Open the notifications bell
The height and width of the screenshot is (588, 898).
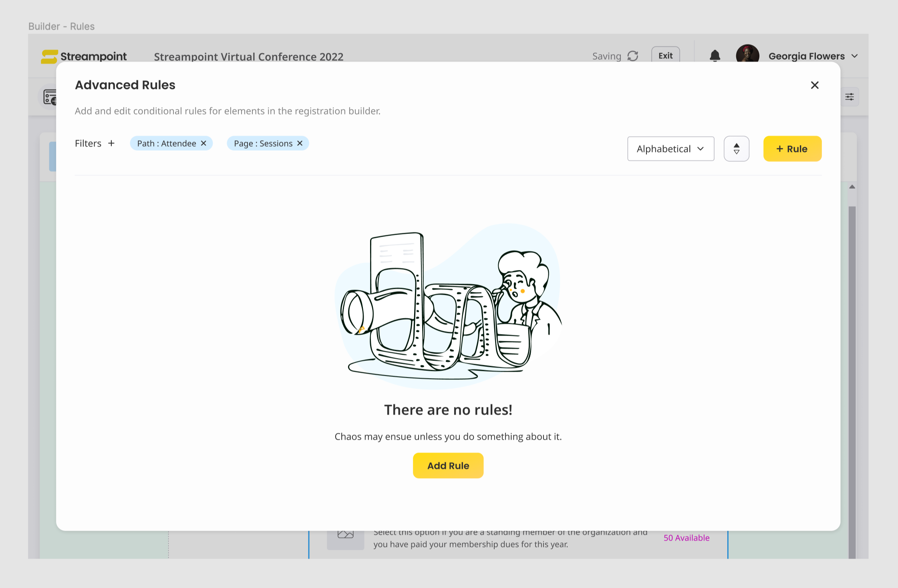715,56
